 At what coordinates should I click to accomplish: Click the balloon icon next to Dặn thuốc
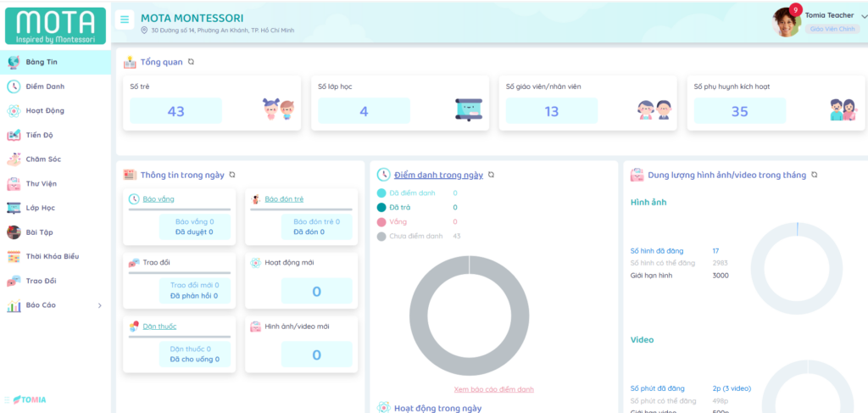click(133, 326)
